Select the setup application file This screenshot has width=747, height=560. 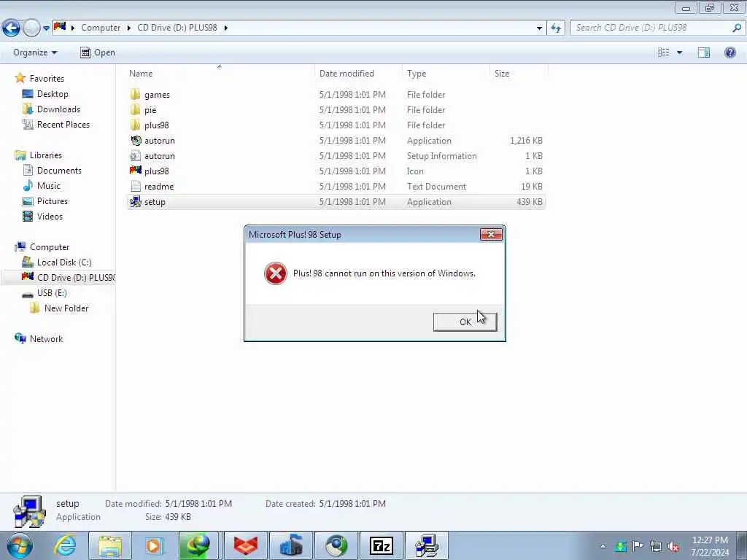336,202
